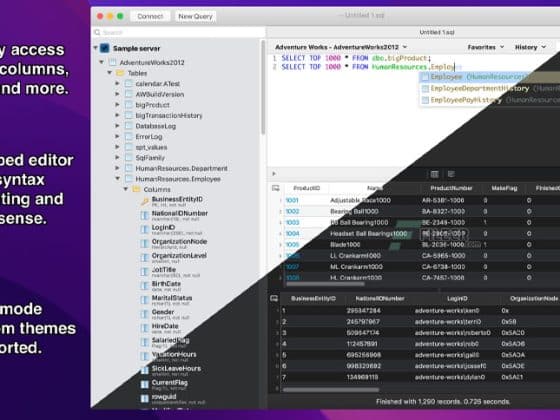
Task: Click the Connect button
Action: point(150,16)
